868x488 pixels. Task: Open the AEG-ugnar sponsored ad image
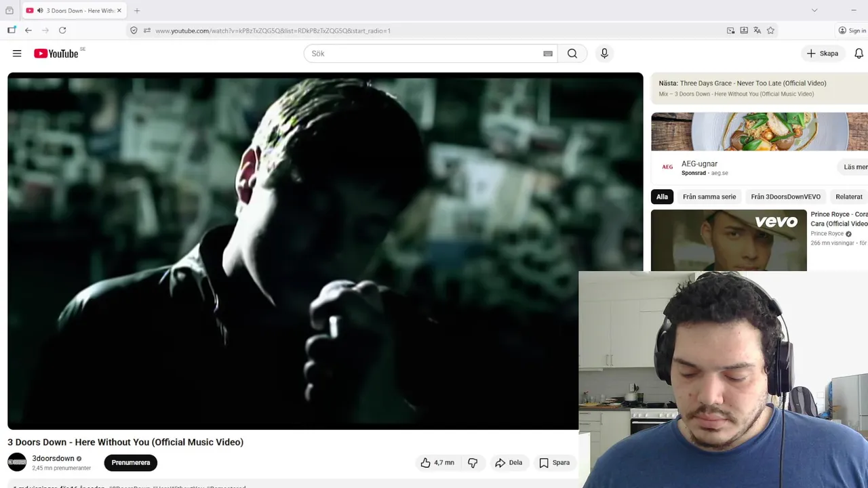pyautogui.click(x=759, y=131)
